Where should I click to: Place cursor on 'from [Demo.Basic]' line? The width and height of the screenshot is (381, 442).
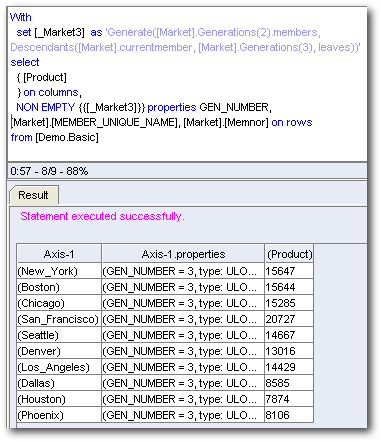coord(55,137)
